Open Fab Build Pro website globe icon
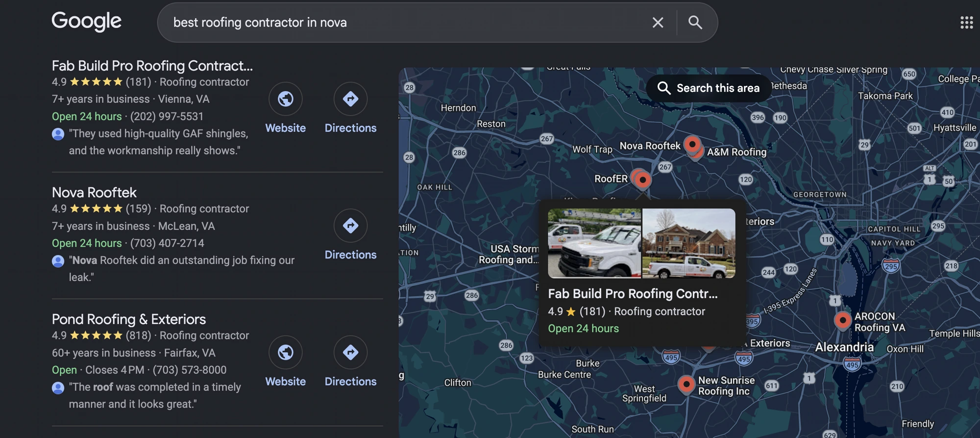Viewport: 980px width, 438px height. pyautogui.click(x=286, y=99)
